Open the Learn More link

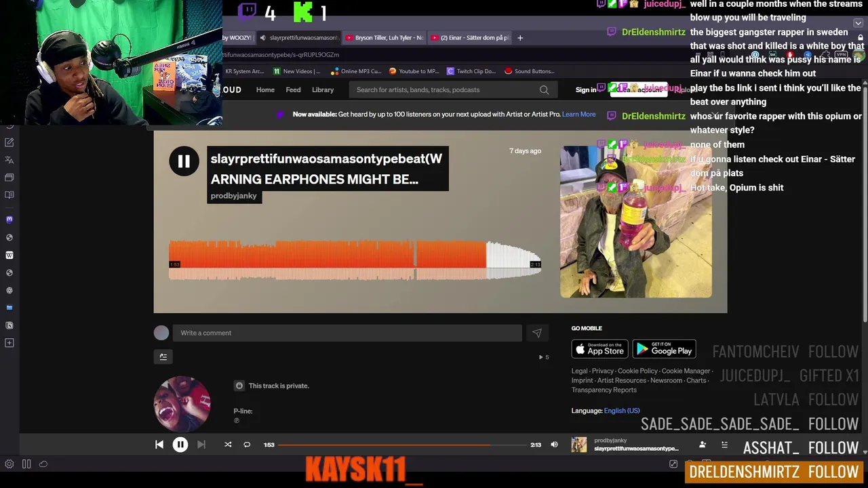point(578,114)
